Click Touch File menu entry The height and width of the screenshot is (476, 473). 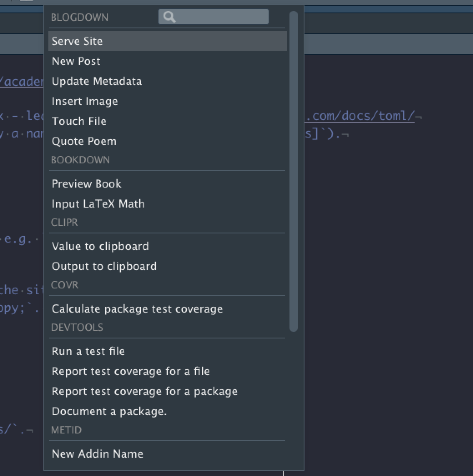point(79,121)
